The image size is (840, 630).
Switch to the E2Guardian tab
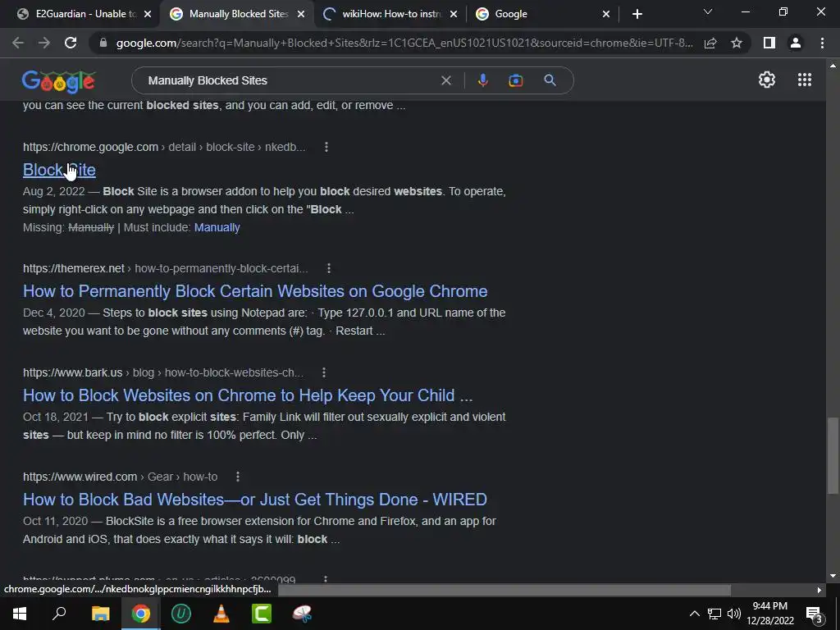83,14
